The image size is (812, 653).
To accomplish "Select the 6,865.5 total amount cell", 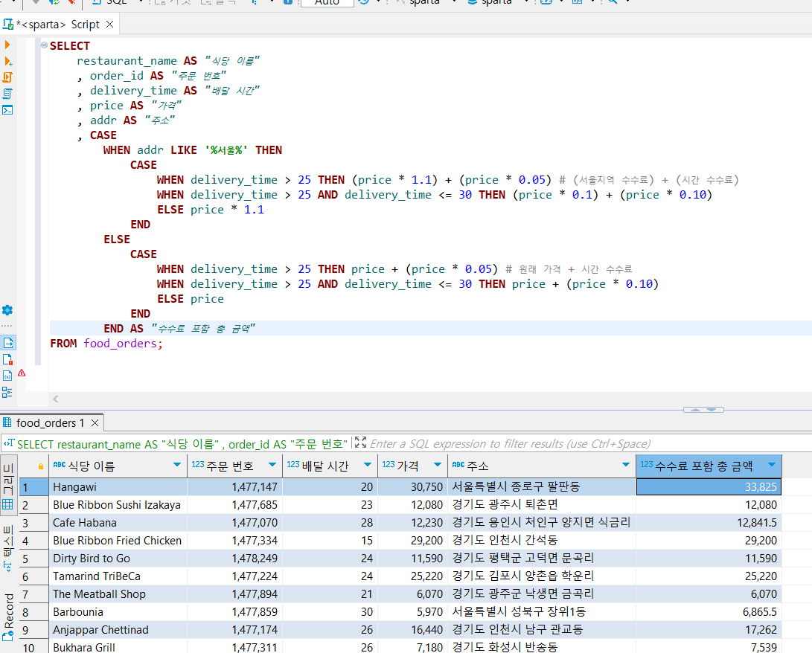I will click(x=709, y=611).
